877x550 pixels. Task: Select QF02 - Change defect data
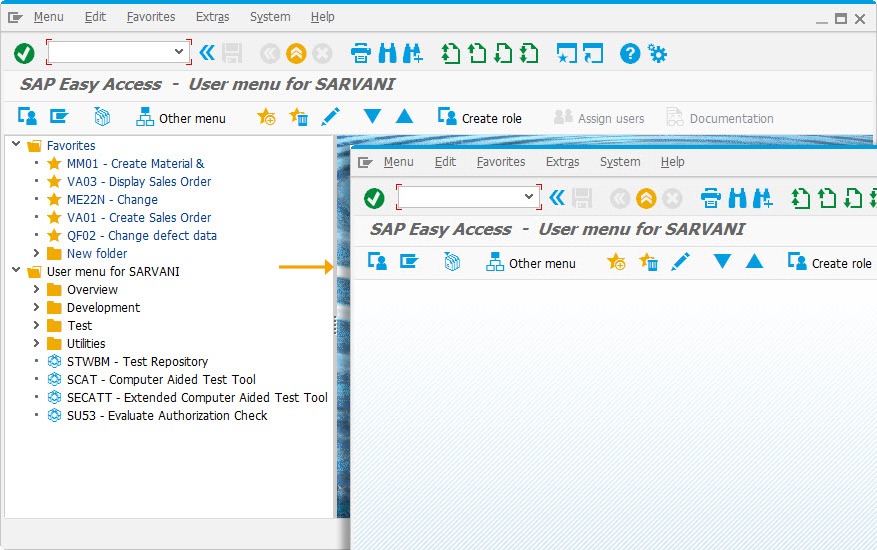pyautogui.click(x=142, y=236)
